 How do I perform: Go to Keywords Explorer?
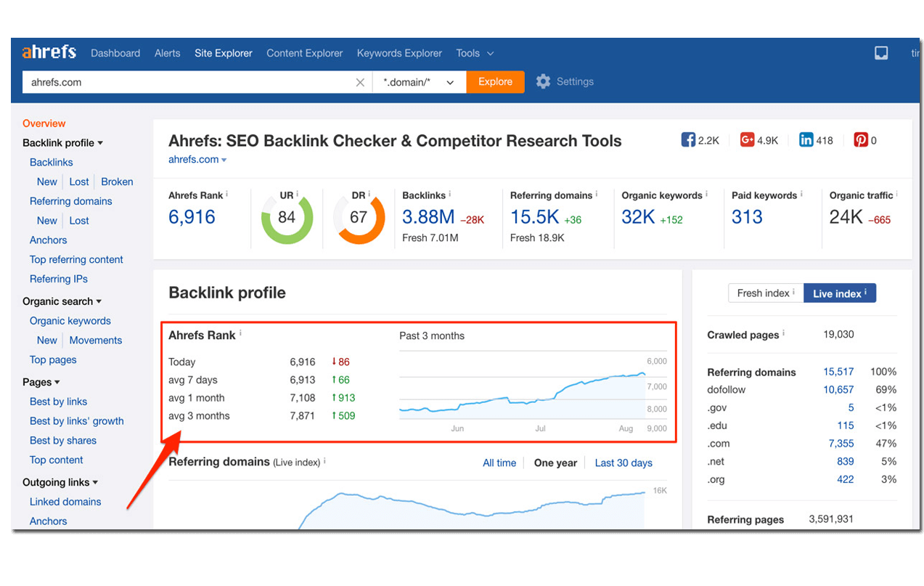point(399,53)
